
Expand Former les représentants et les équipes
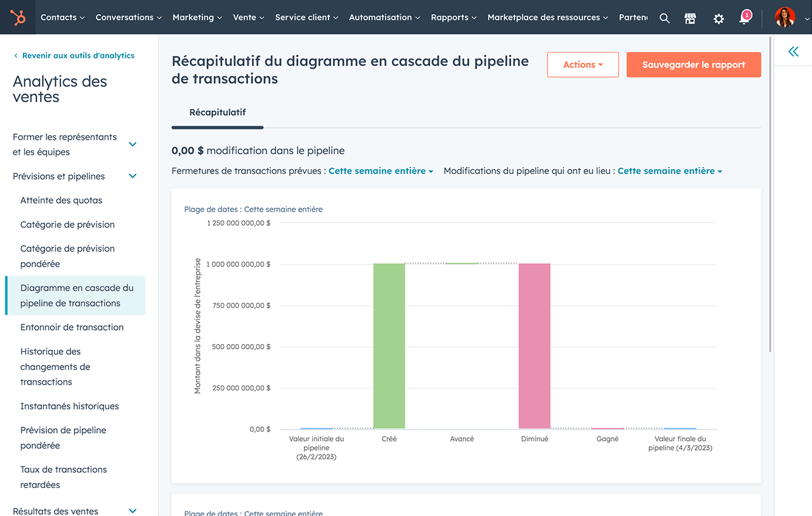(x=133, y=144)
